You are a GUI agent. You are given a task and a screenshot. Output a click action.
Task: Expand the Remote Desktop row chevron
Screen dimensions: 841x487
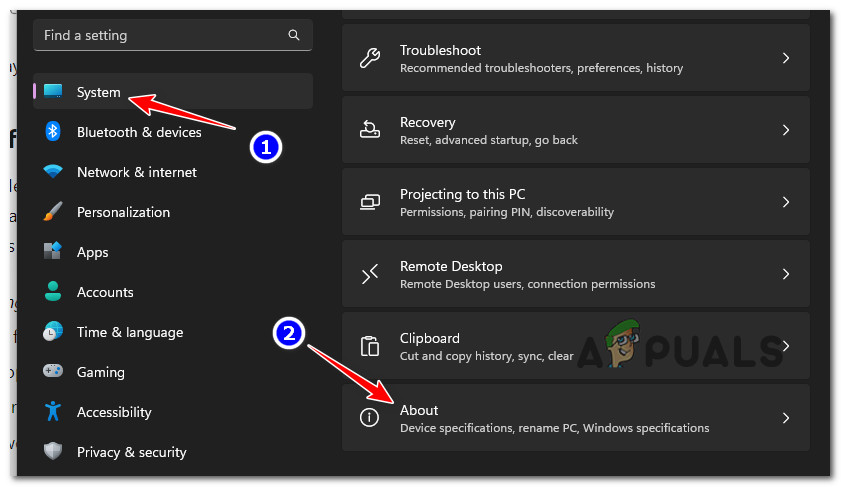click(786, 274)
